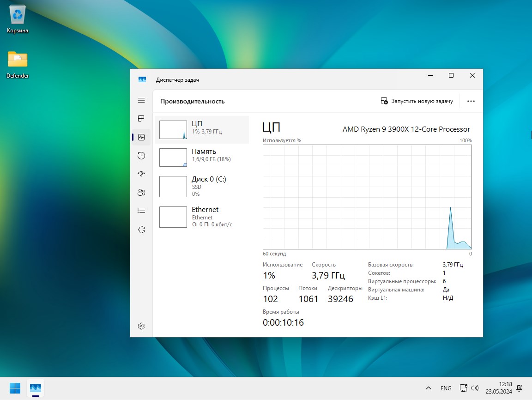The height and width of the screenshot is (400, 532).
Task: Click the uptime value 0:00:10:16
Action: click(x=283, y=322)
